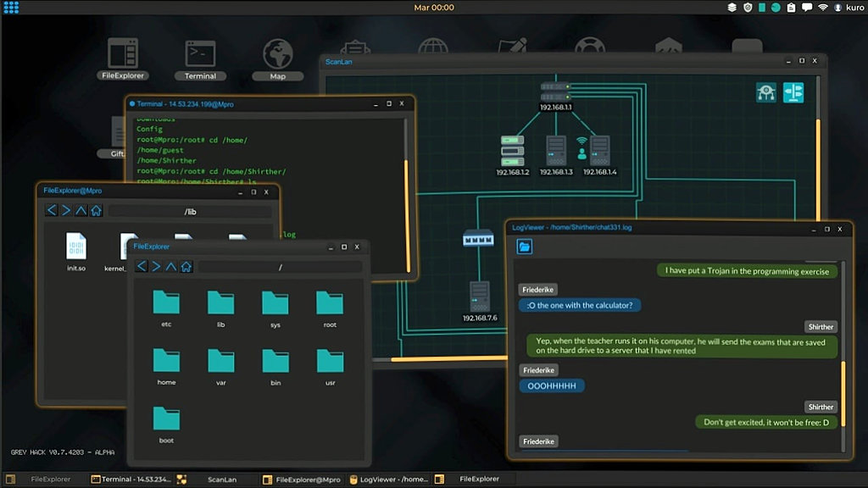Go home in FileExplorer@Mpro window
Viewport: 868px width, 488px height.
click(x=96, y=210)
